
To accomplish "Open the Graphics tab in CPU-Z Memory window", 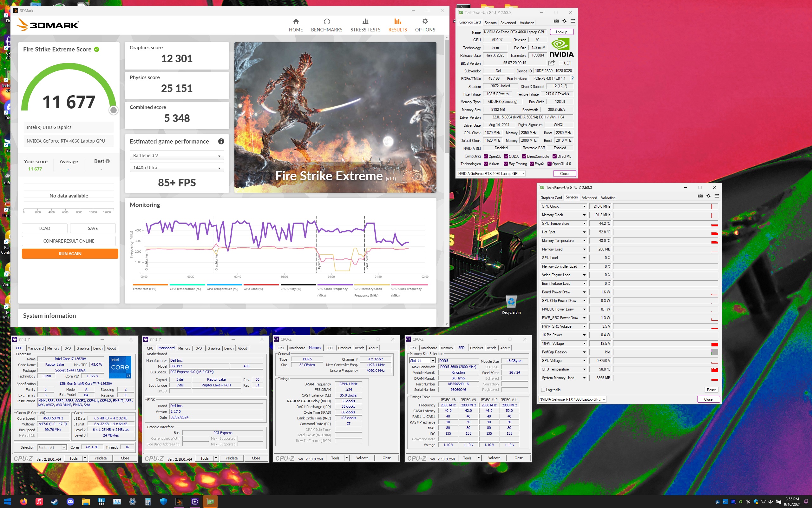I will point(344,348).
